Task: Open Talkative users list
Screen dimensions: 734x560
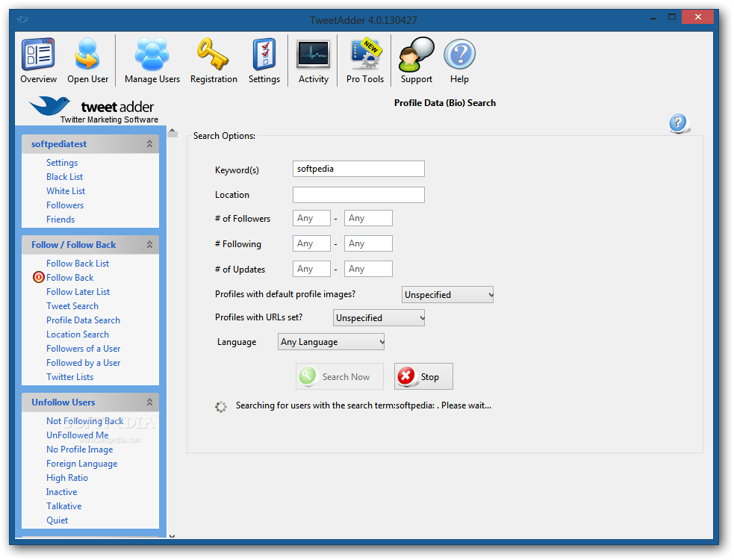Action: (x=63, y=505)
